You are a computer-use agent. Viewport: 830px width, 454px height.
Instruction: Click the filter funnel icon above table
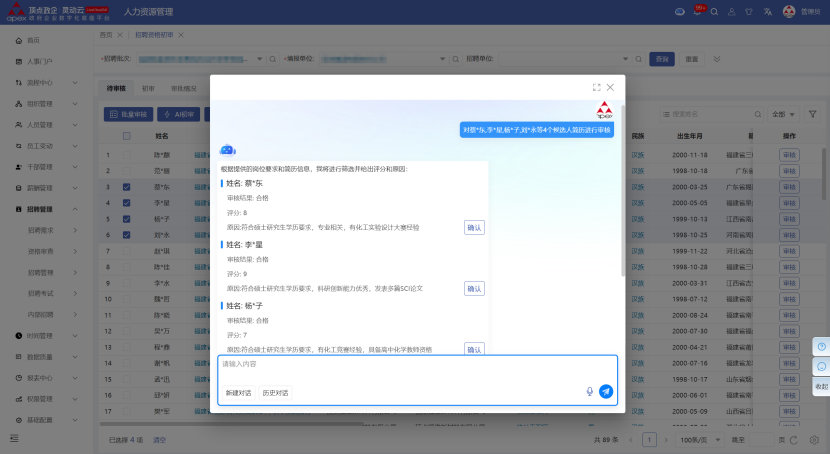pyautogui.click(x=812, y=114)
